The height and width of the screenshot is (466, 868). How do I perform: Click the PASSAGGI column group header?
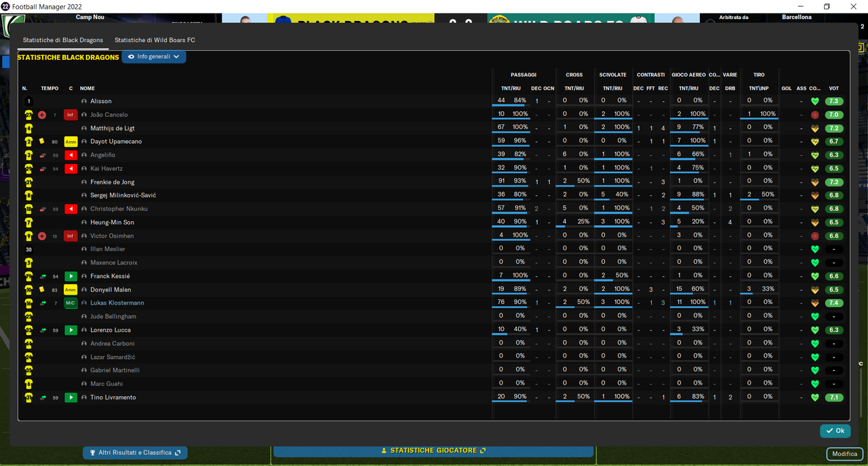(x=524, y=75)
